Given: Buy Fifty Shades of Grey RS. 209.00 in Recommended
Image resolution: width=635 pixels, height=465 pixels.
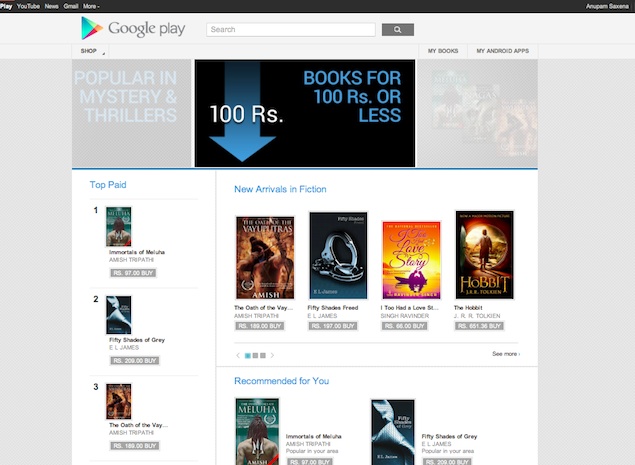Looking at the screenshot, I should point(447,462).
